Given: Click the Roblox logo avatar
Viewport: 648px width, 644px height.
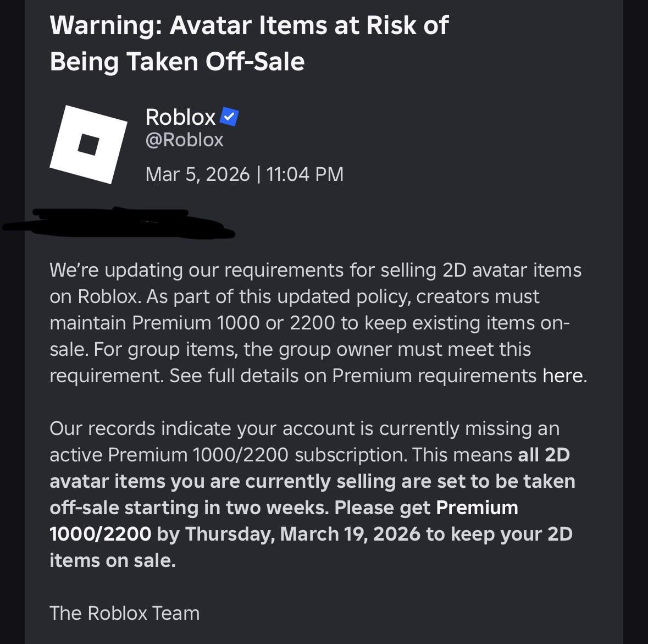Looking at the screenshot, I should [x=88, y=144].
